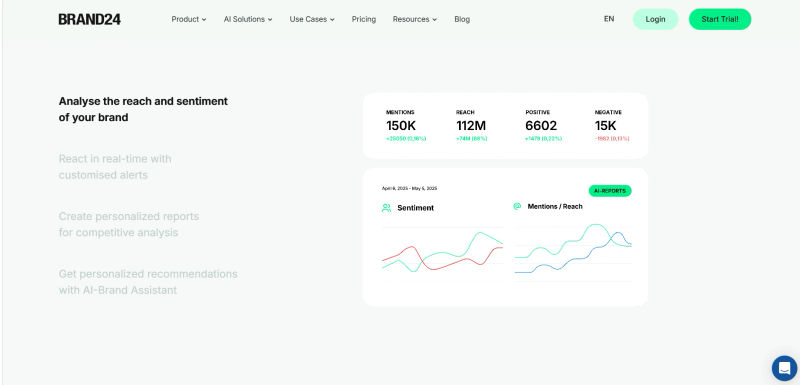This screenshot has width=800, height=385.
Task: Click the Mentions / Reach chart title
Action: coord(555,207)
